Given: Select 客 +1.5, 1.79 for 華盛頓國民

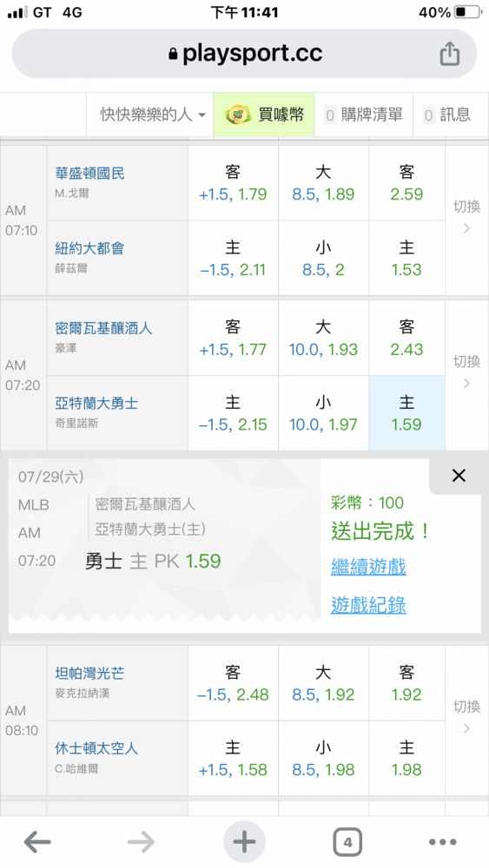Looking at the screenshot, I should (x=233, y=183).
